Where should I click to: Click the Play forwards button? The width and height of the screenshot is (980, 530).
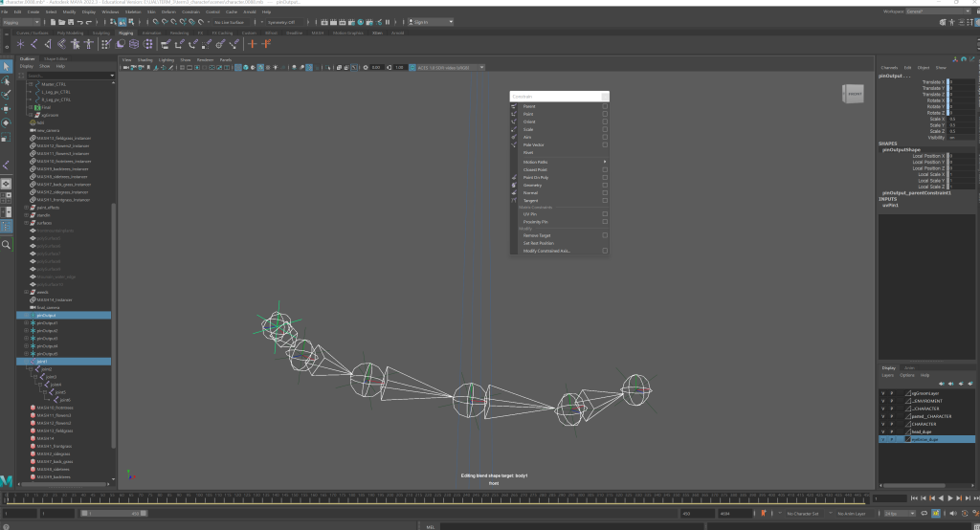(950, 498)
